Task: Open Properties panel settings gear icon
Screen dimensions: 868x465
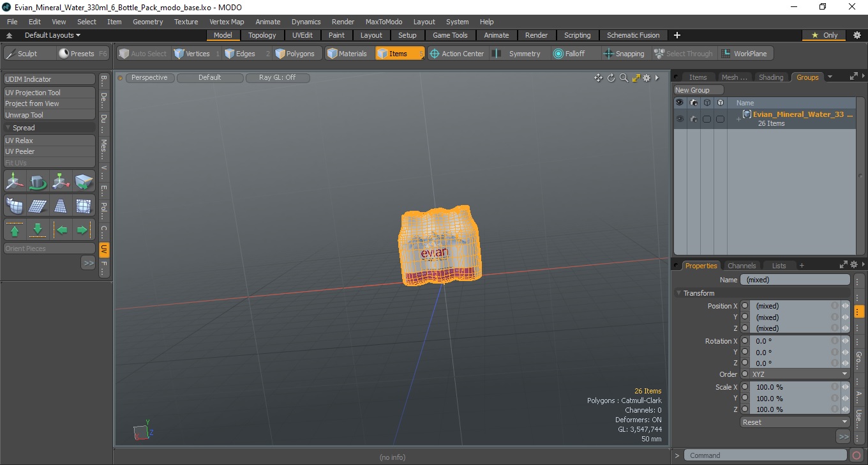Action: coord(854,264)
